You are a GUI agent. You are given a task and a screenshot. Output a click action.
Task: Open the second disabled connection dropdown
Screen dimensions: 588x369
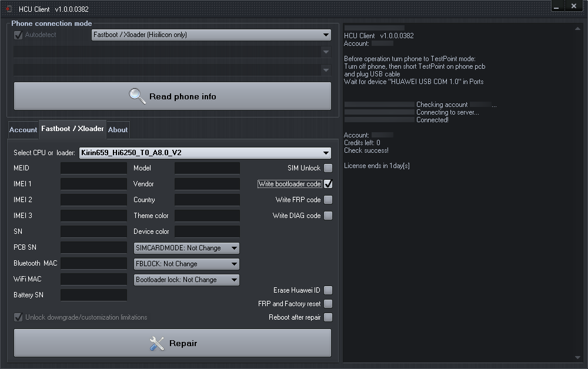click(x=172, y=52)
